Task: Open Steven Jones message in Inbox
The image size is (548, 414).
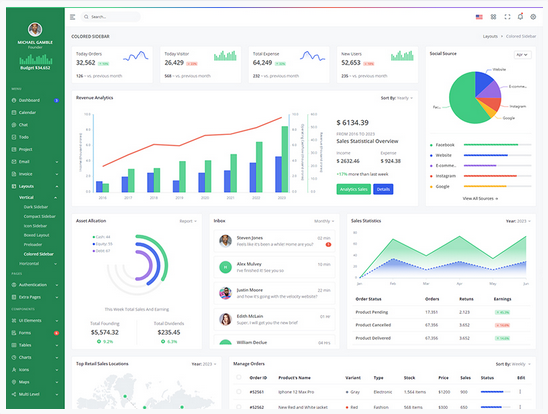Action: [274, 241]
